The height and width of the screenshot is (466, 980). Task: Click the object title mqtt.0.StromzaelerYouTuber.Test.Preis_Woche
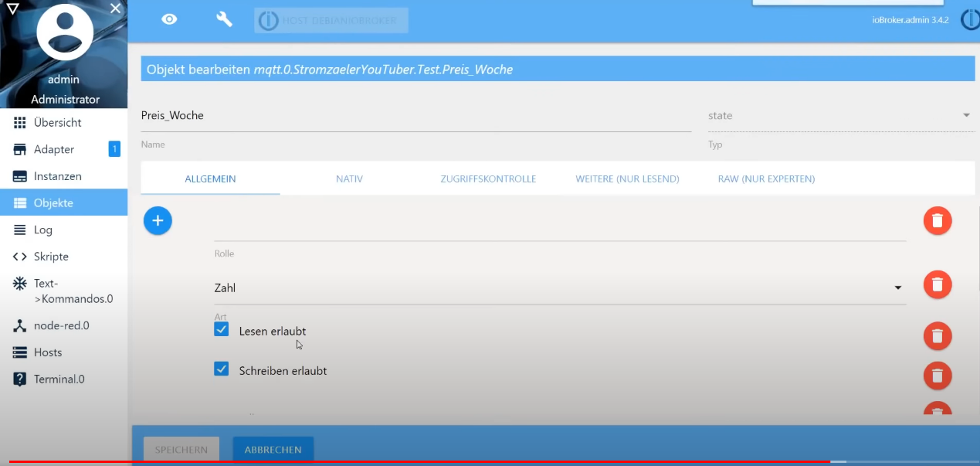(383, 70)
